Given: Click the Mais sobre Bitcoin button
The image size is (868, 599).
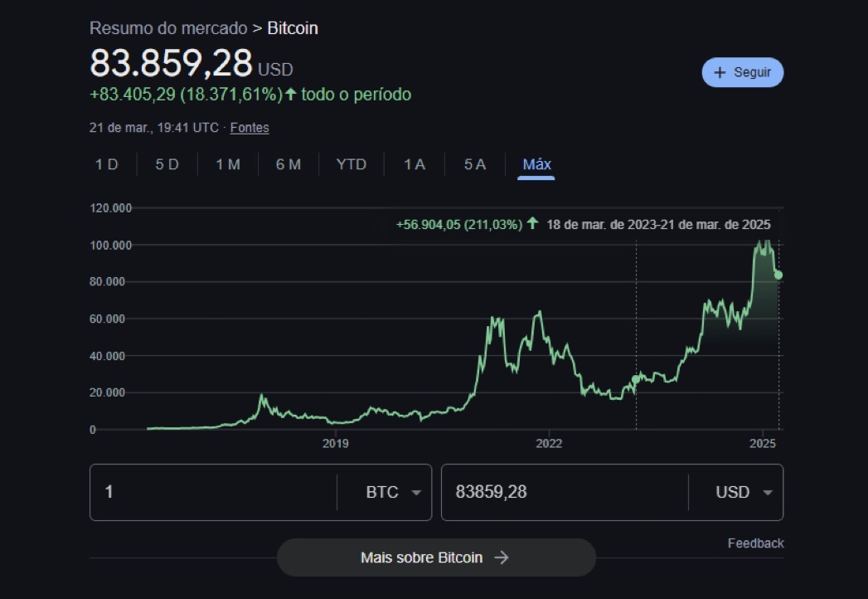Looking at the screenshot, I should coord(436,558).
